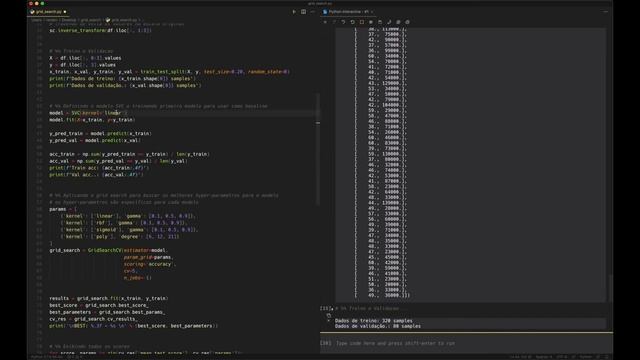Screen dimensions: 640x360
Task: Select the grid_search.py breadcrumb segment
Action: pyautogui.click(x=124, y=20)
